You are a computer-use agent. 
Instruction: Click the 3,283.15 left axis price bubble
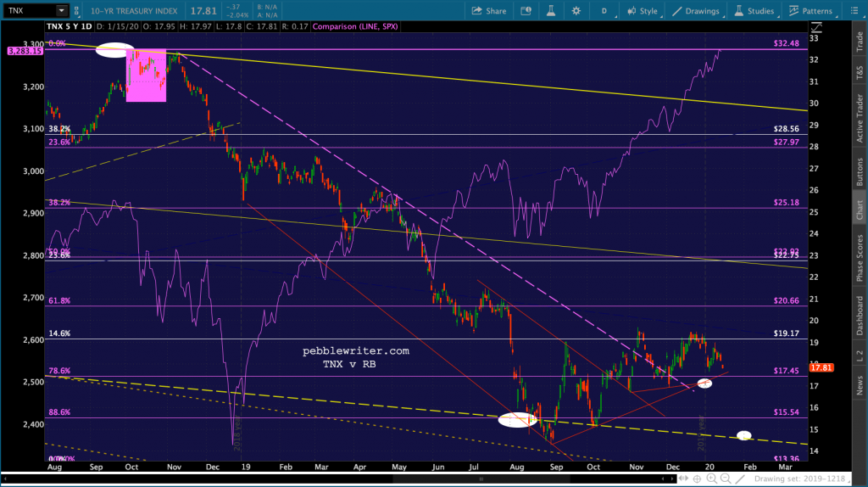(25, 51)
